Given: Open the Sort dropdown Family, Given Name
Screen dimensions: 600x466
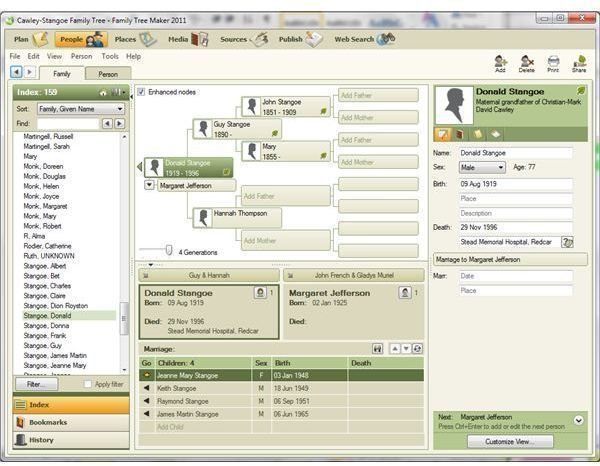Looking at the screenshot, I should 81,109.
